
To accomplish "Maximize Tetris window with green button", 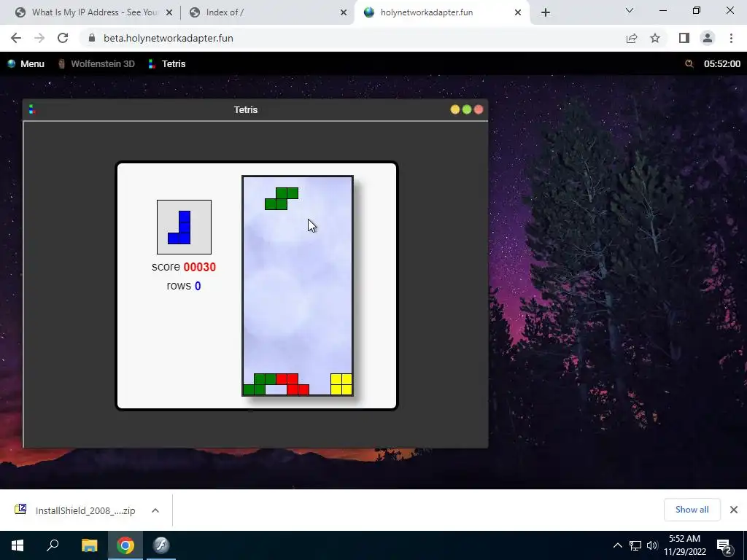I will pos(467,109).
